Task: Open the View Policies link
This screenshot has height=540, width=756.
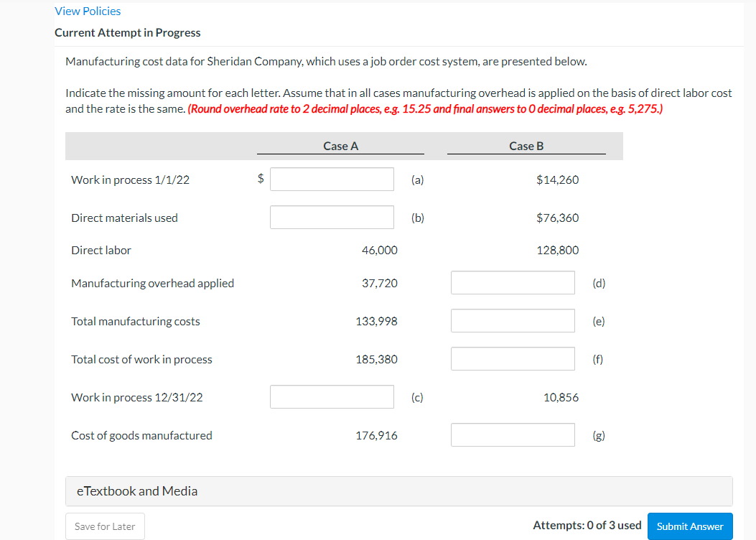Action: pyautogui.click(x=88, y=11)
